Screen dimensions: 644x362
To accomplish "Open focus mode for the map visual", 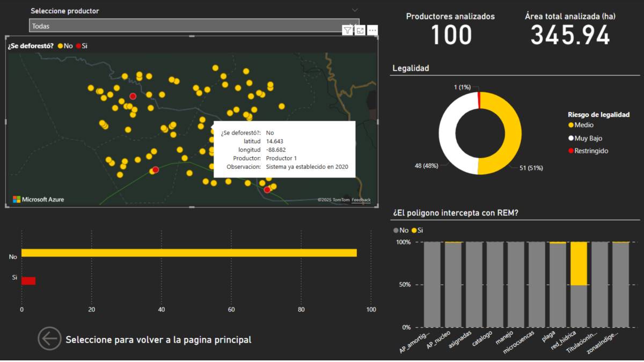I will (360, 31).
